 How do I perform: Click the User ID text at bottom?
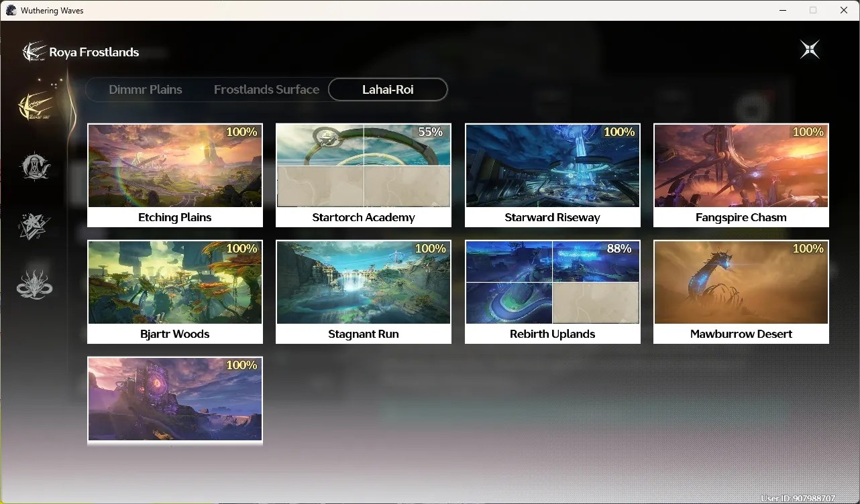(798, 499)
